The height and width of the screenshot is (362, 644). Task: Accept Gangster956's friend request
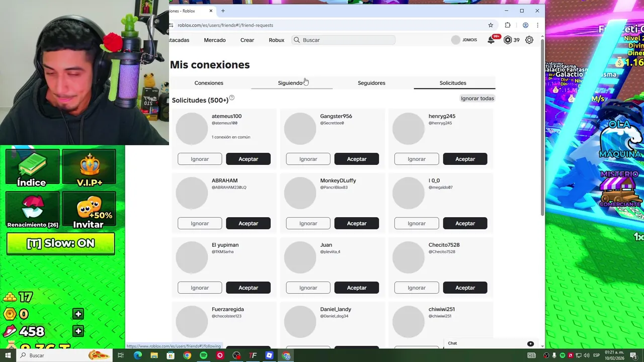(x=357, y=159)
